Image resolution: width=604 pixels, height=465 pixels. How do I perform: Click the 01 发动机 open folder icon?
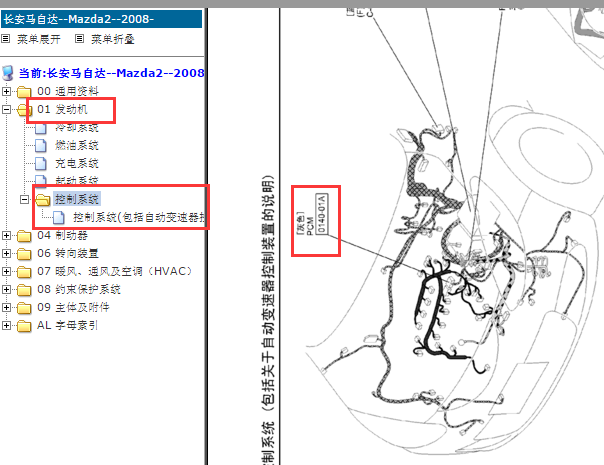coord(24,110)
